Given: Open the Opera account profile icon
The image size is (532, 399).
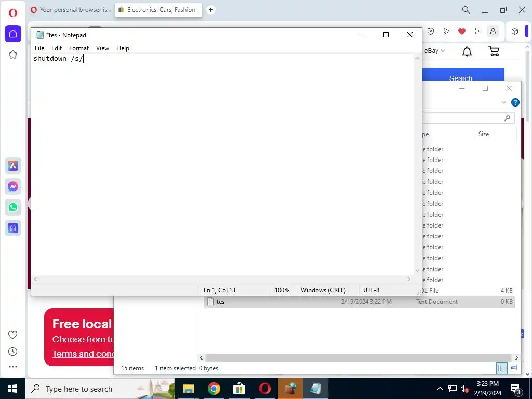Looking at the screenshot, I should pos(493,31).
